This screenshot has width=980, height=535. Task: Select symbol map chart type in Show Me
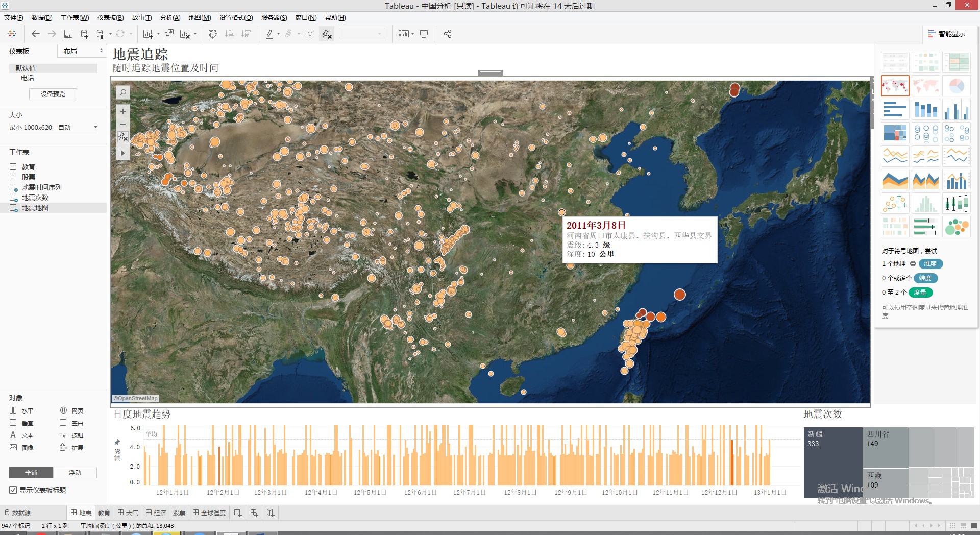(x=895, y=86)
